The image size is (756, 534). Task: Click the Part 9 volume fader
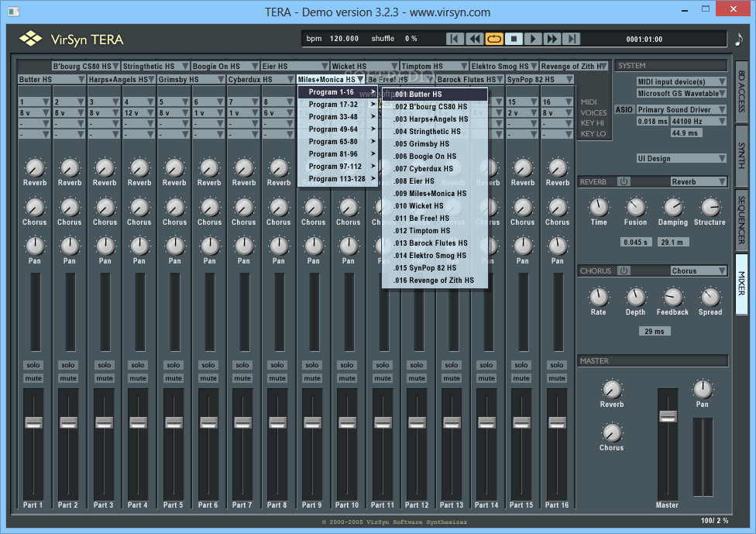pos(312,422)
